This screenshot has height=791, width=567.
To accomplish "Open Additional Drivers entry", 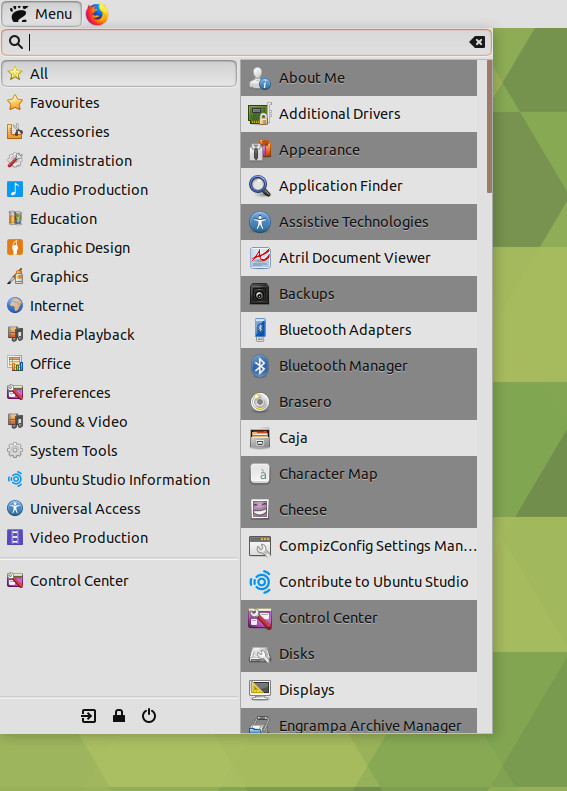I will point(359,114).
